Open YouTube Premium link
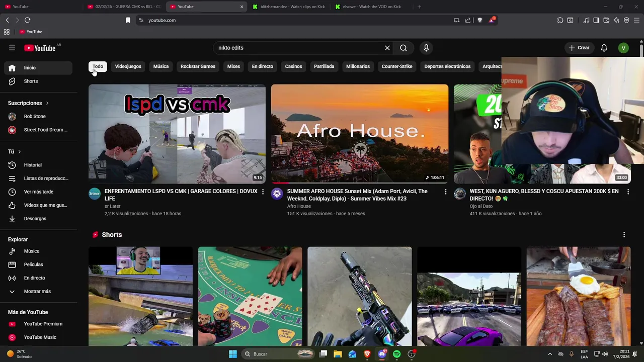 click(x=38, y=324)
